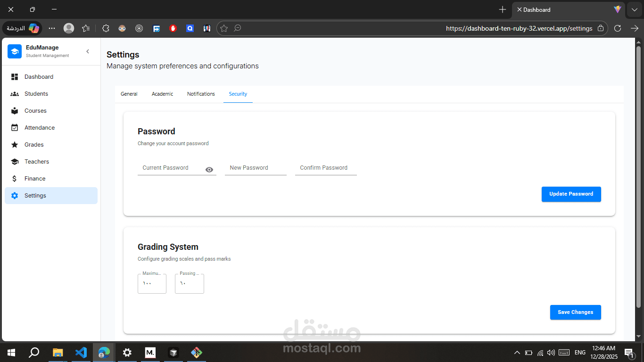Click the address bar URL
The image size is (644, 362).
coord(519,28)
